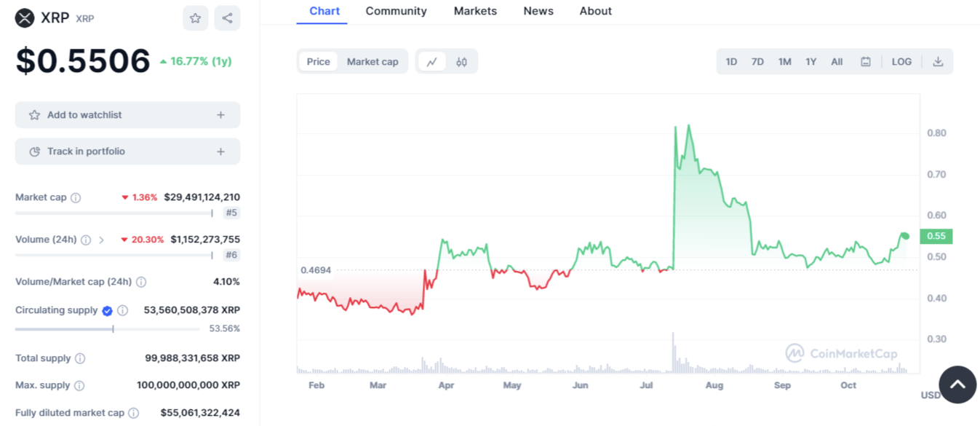Download chart data icon

coord(938,62)
